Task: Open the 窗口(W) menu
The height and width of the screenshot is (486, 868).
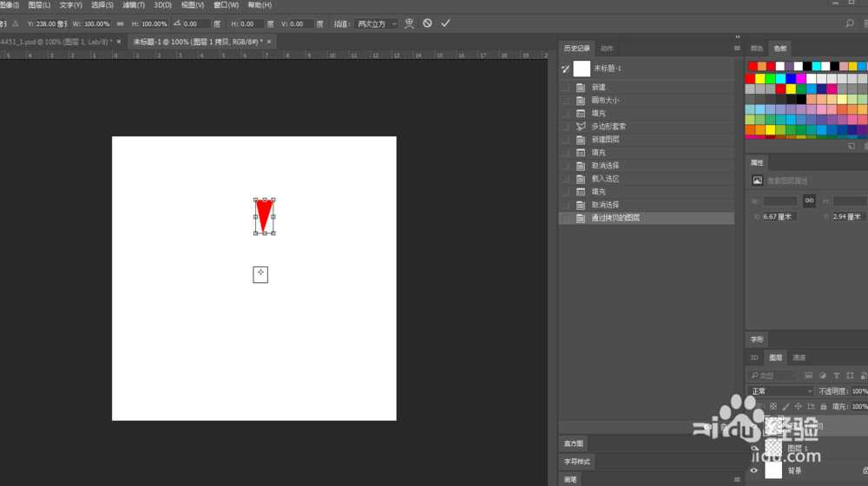Action: [x=226, y=5]
